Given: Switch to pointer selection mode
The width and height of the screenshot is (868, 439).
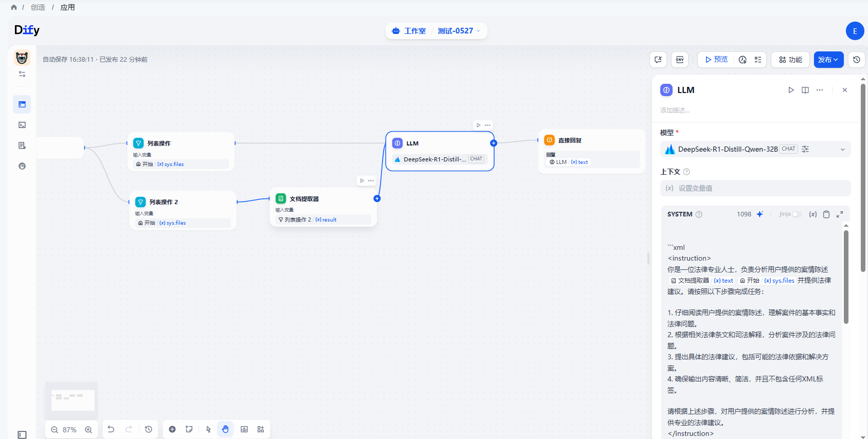Looking at the screenshot, I should [208, 429].
